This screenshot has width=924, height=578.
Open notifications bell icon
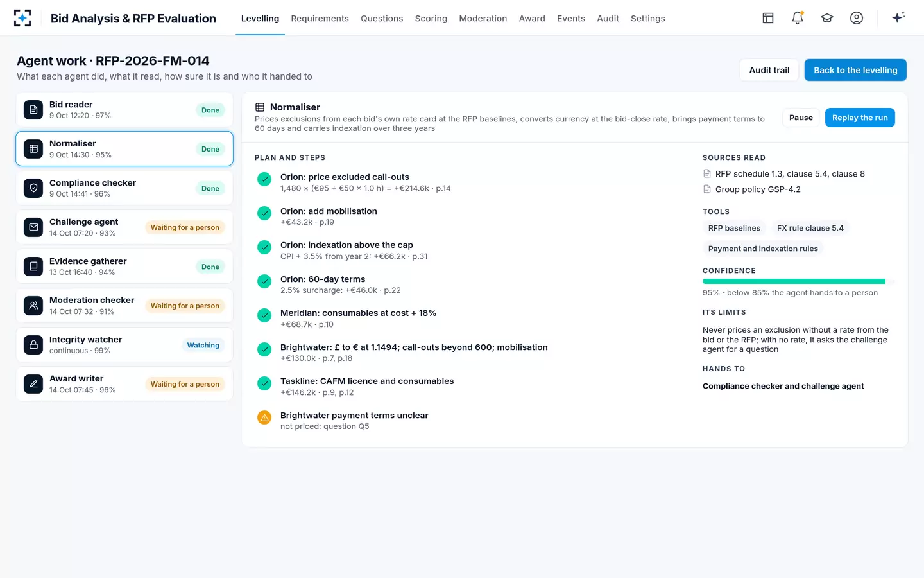[798, 18]
